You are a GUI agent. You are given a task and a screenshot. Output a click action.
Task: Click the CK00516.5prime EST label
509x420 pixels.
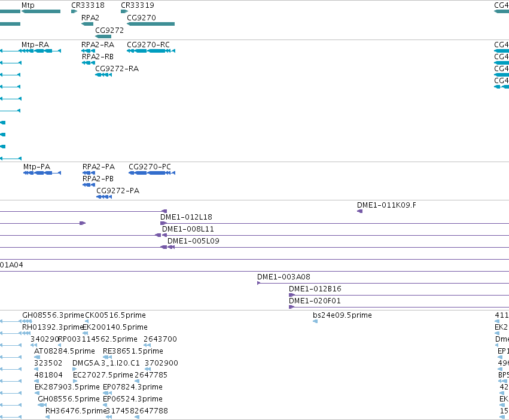(x=115, y=315)
